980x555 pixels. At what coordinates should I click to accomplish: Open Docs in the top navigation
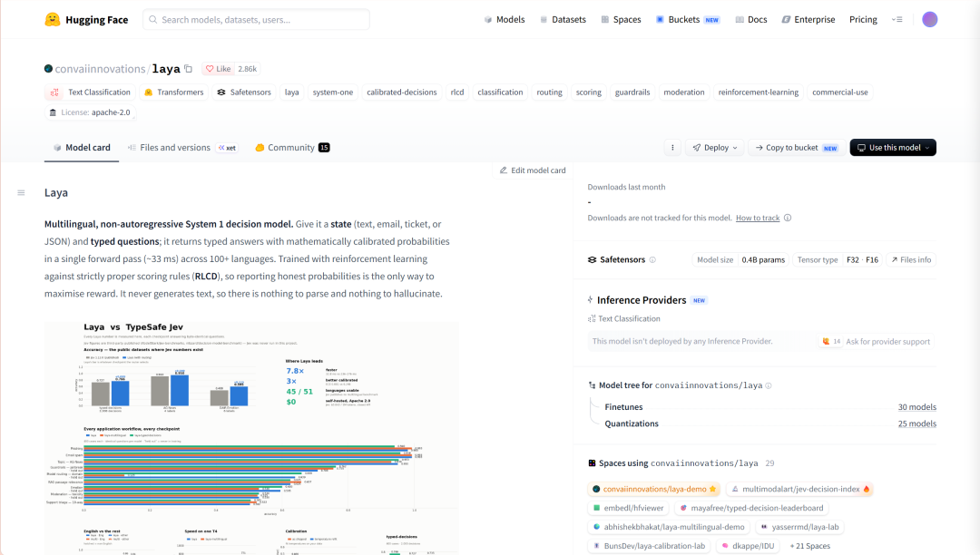[750, 19]
